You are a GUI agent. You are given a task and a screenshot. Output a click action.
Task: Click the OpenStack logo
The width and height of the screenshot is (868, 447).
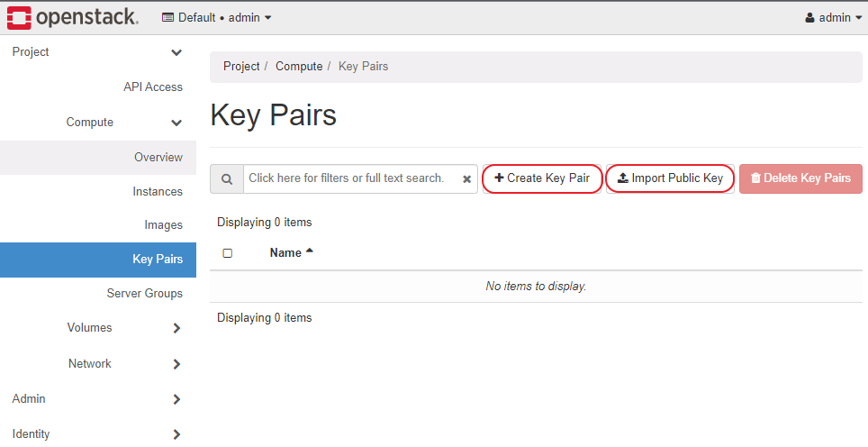coord(73,17)
